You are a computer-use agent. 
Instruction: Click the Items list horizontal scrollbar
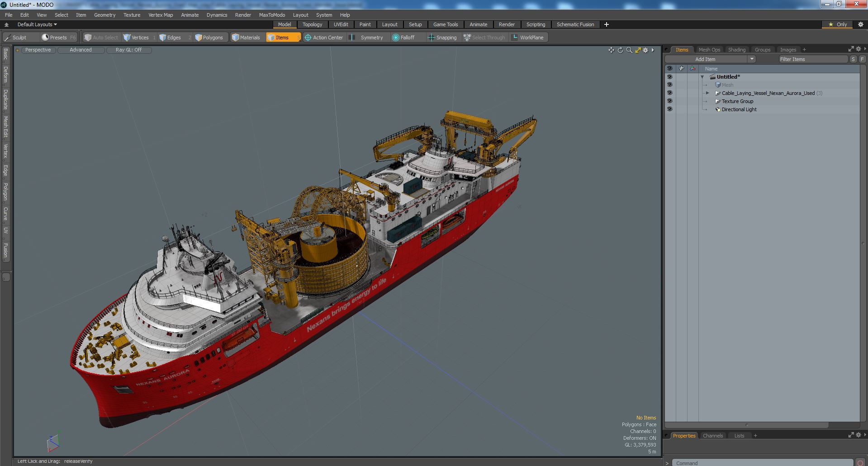[746, 425]
